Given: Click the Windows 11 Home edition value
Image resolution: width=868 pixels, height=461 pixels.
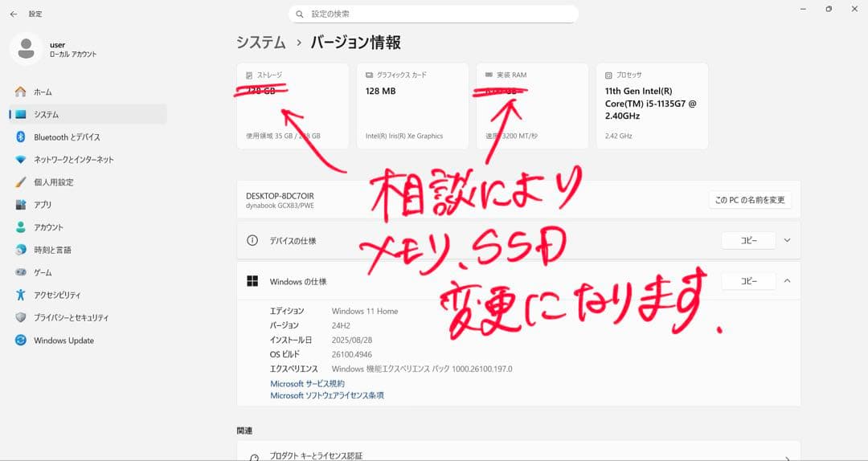Looking at the screenshot, I should point(365,311).
